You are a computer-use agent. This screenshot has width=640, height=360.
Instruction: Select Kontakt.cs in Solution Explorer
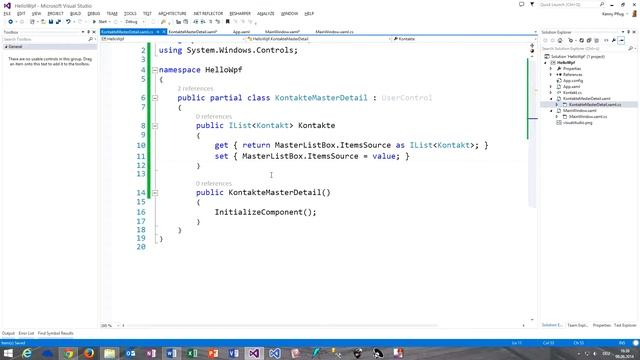572,93
